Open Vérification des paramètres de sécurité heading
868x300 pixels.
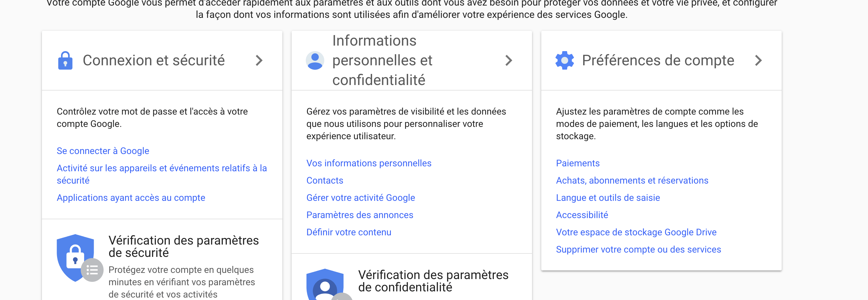click(184, 246)
